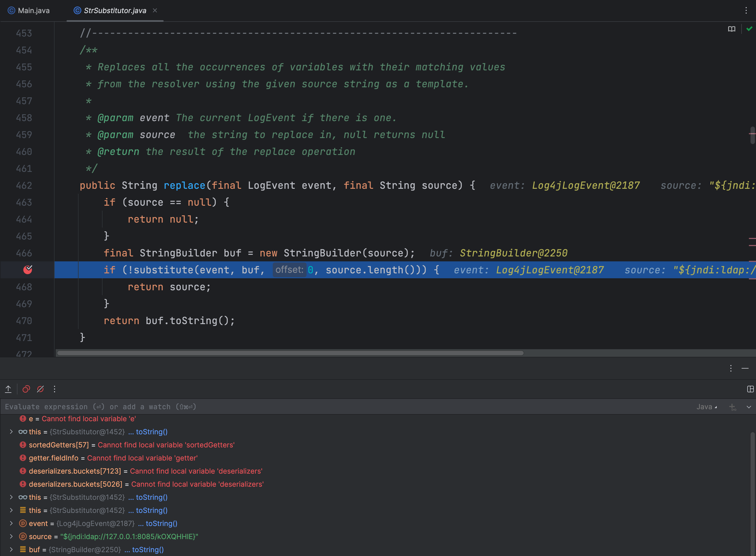Viewport: 756px width, 556px height.
Task: Toggle Reader Mode book icon
Action: click(731, 29)
